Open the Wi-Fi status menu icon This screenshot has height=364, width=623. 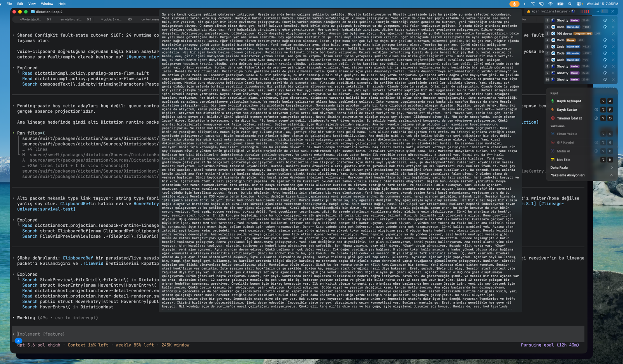[x=550, y=4]
